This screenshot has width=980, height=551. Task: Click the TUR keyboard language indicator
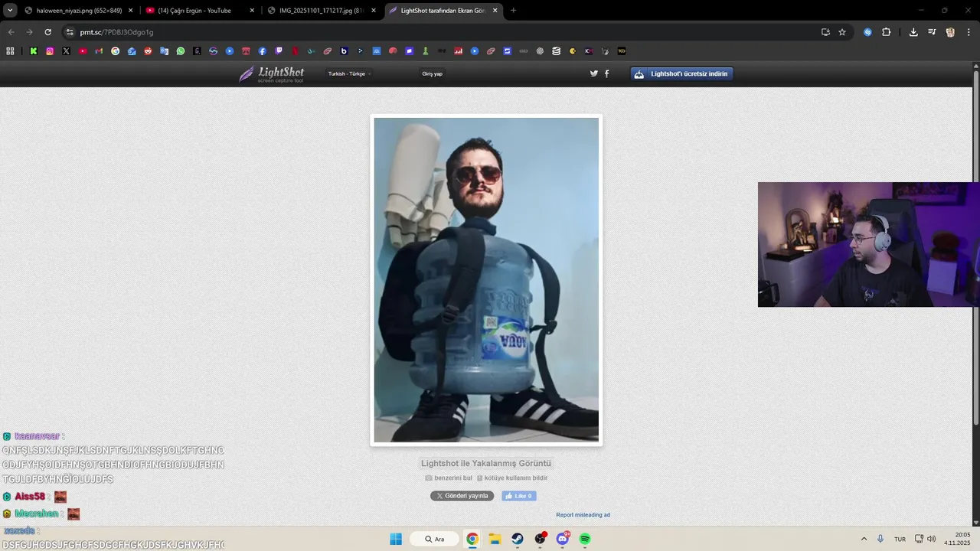[x=900, y=539]
